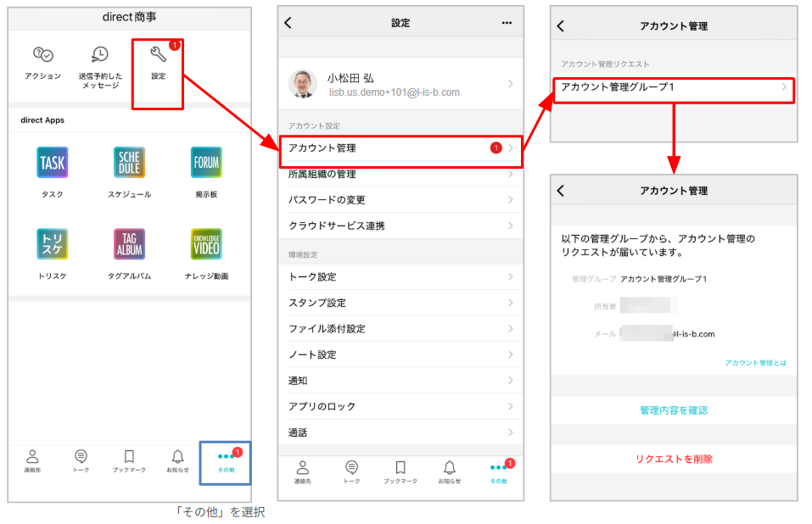Image resolution: width=812 pixels, height=524 pixels.
Task: Select ブックマーク tab in left screen
Action: (x=129, y=461)
